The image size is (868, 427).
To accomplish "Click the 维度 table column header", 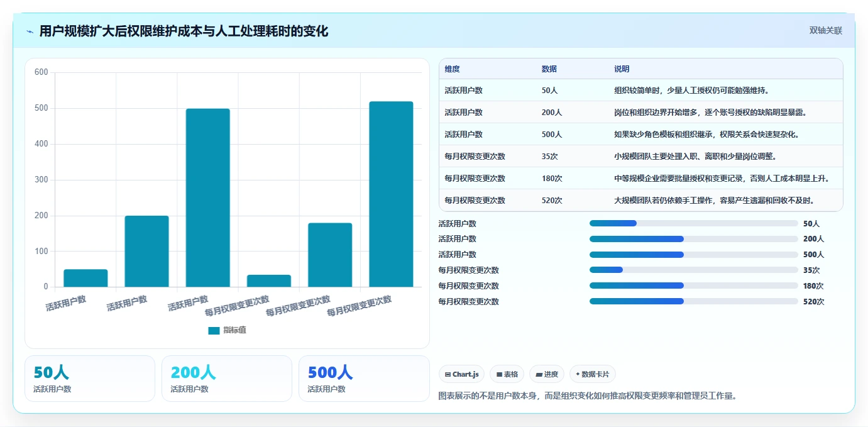I will (x=452, y=69).
